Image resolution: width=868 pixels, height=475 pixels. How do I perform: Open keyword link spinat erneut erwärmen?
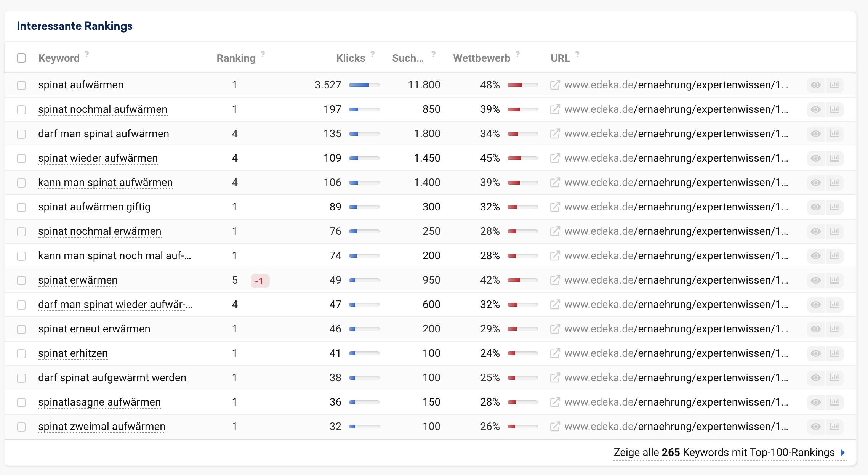tap(94, 329)
